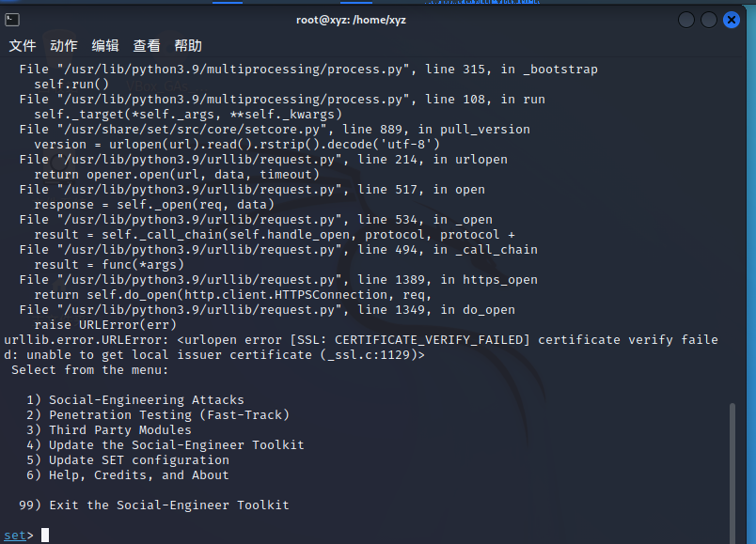Click the 'response = self._open(req, data)' line

[154, 204]
